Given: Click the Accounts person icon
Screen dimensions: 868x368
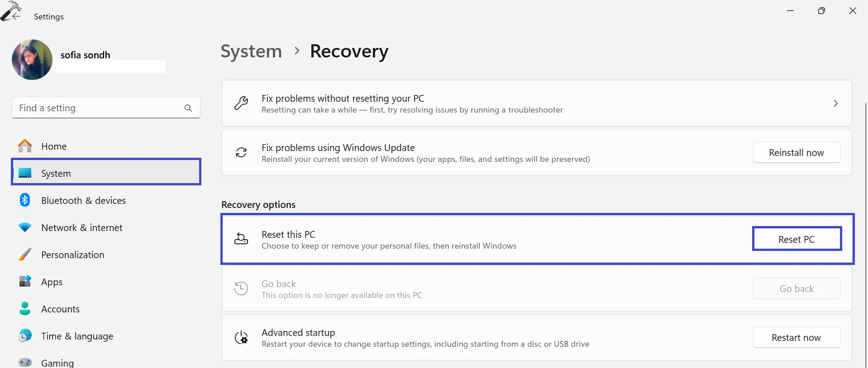Looking at the screenshot, I should click(x=25, y=309).
